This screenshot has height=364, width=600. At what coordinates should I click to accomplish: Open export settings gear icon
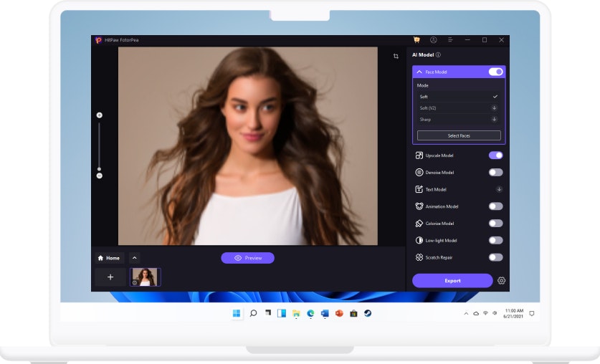501,281
